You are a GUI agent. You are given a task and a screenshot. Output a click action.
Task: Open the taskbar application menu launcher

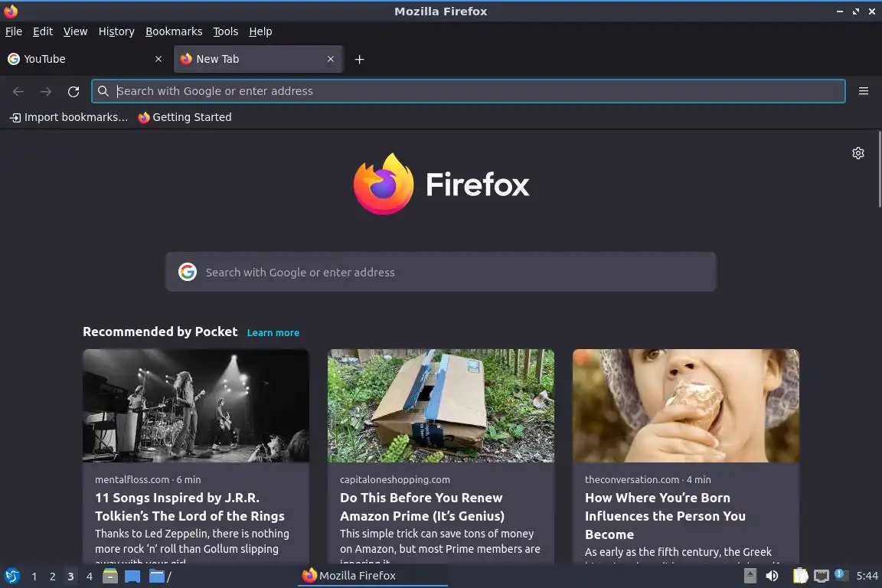pos(11,577)
